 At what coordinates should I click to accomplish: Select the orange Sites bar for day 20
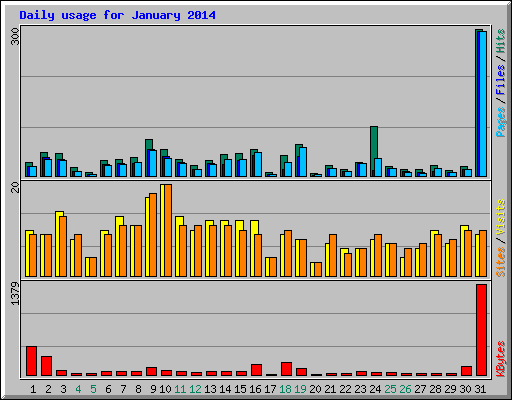tap(318, 270)
